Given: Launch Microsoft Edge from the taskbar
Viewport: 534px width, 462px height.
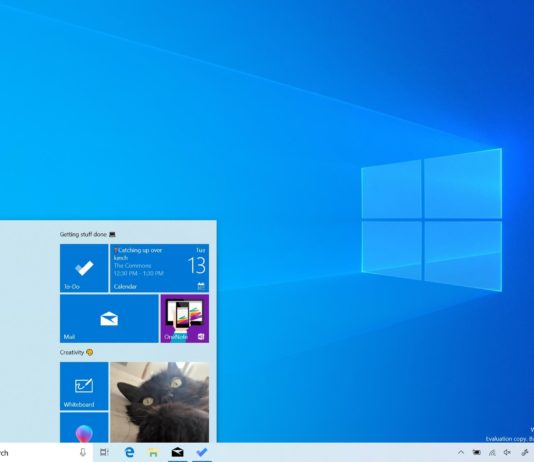Looking at the screenshot, I should tap(129, 452).
